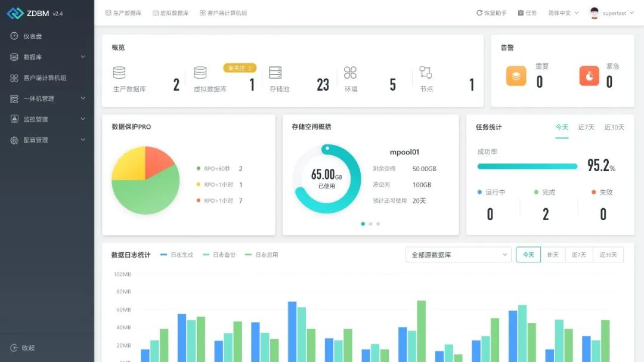The image size is (644, 362).
Task: Click the 环境 overview icon
Action: pyautogui.click(x=350, y=73)
